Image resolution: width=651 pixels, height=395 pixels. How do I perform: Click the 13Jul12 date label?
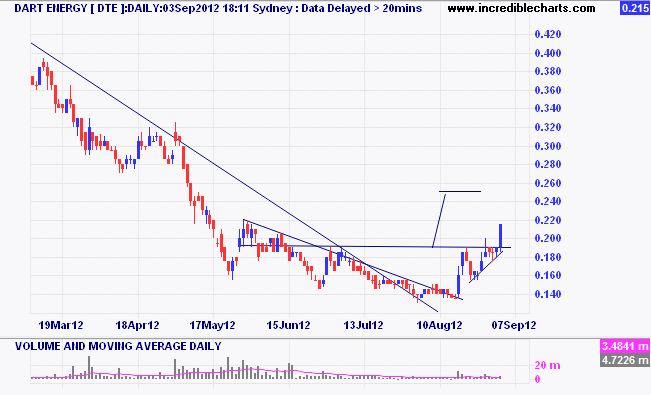363,325
